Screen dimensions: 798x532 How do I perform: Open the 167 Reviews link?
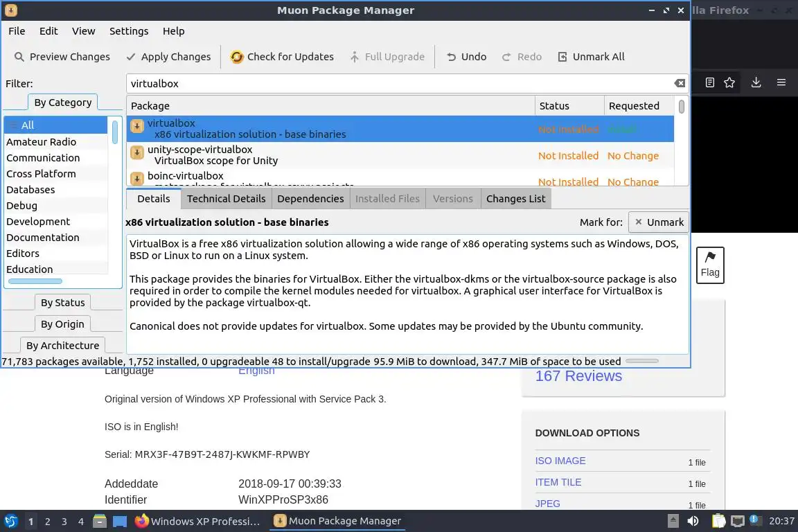pos(578,375)
